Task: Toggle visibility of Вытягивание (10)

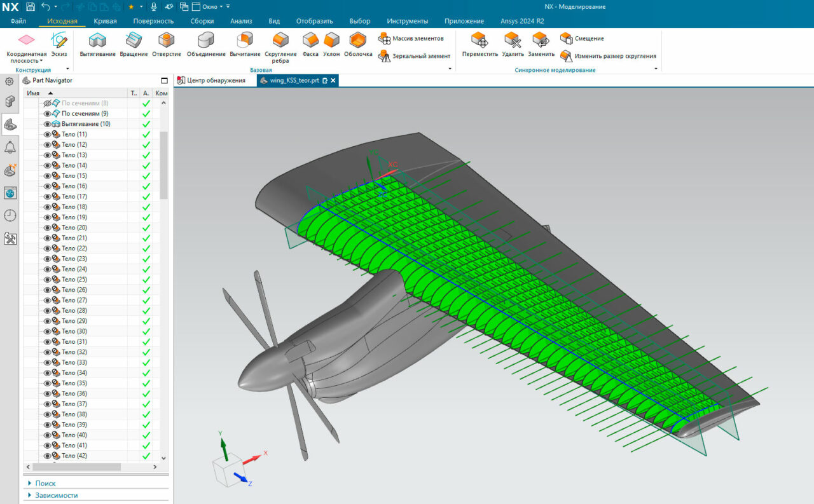Action: pyautogui.click(x=47, y=124)
